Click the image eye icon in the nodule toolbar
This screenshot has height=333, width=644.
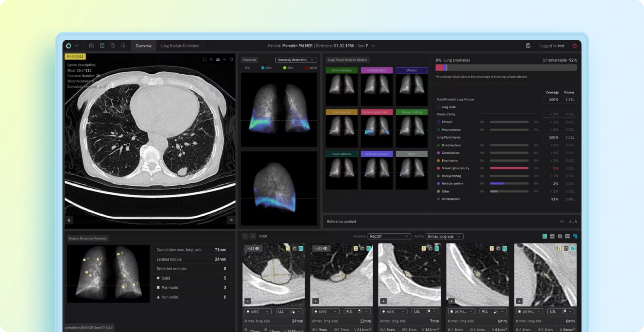point(567,236)
